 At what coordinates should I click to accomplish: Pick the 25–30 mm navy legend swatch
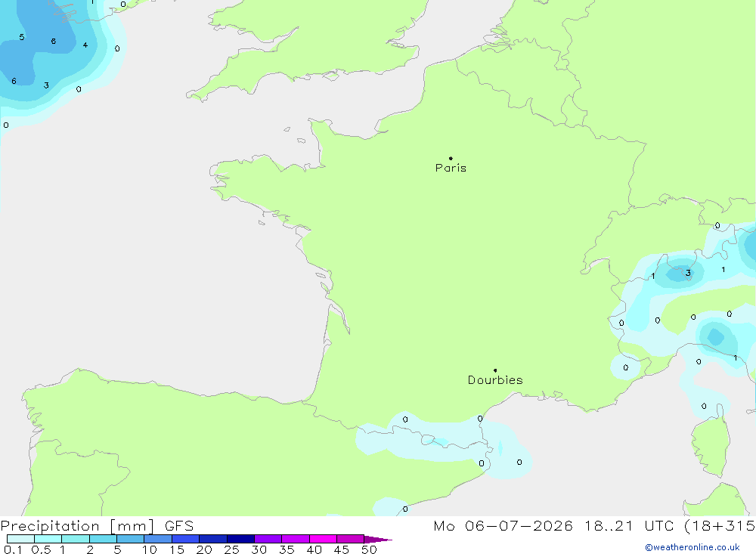click(x=240, y=539)
